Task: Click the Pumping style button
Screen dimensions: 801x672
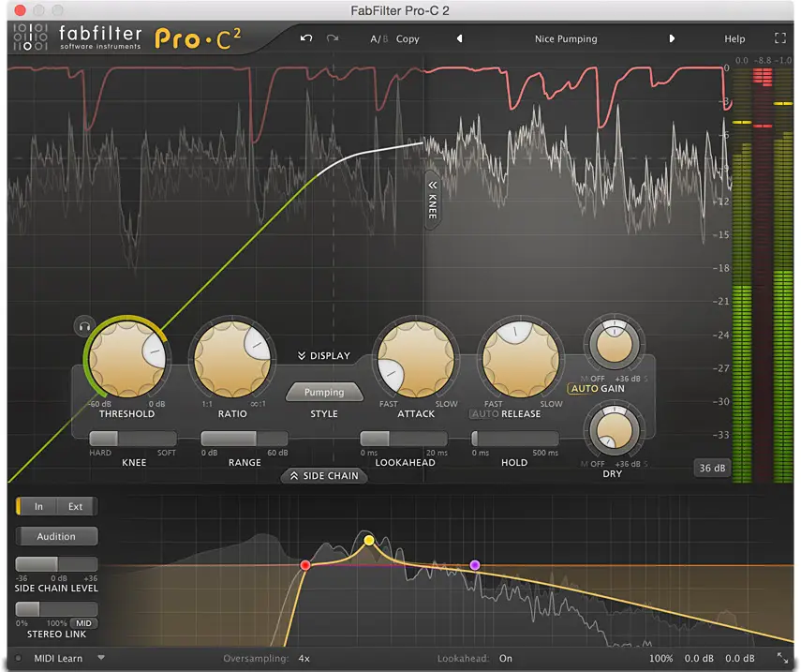Action: (324, 392)
